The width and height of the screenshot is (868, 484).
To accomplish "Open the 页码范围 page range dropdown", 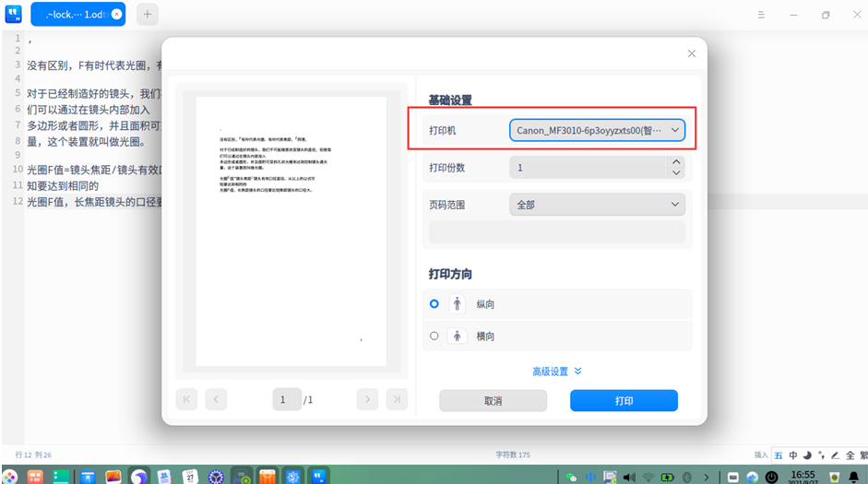I will (598, 204).
